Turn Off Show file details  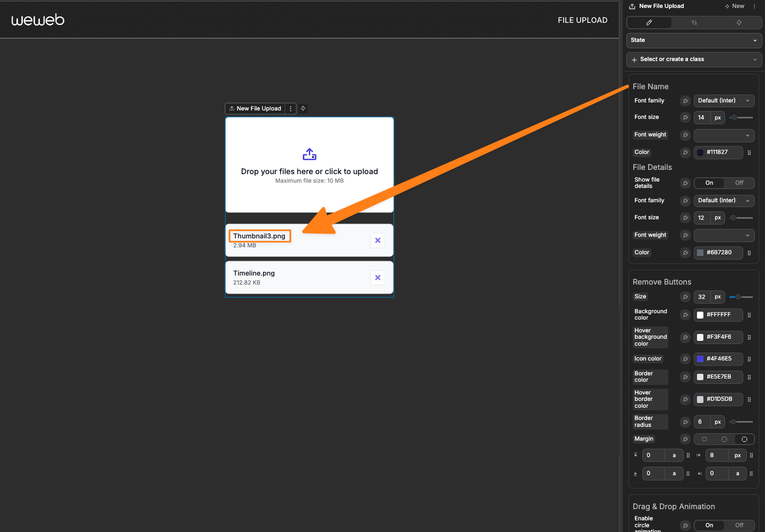click(x=739, y=183)
